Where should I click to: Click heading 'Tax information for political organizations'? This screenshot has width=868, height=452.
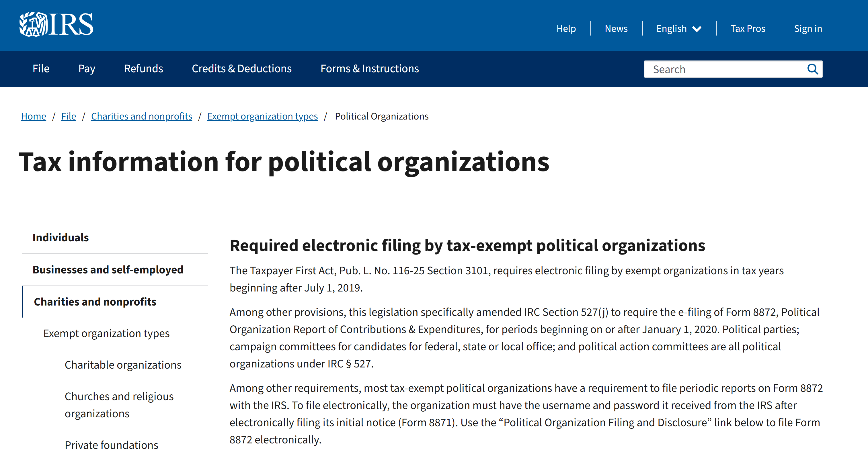click(284, 162)
